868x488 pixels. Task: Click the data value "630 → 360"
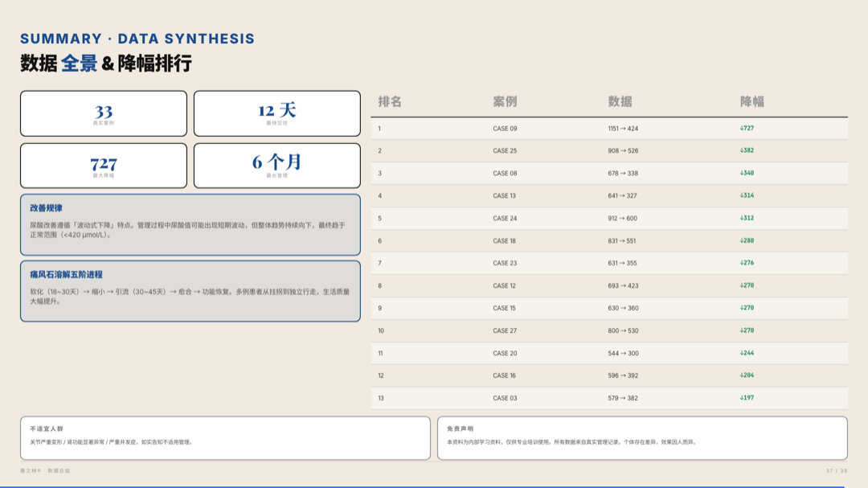[623, 308]
